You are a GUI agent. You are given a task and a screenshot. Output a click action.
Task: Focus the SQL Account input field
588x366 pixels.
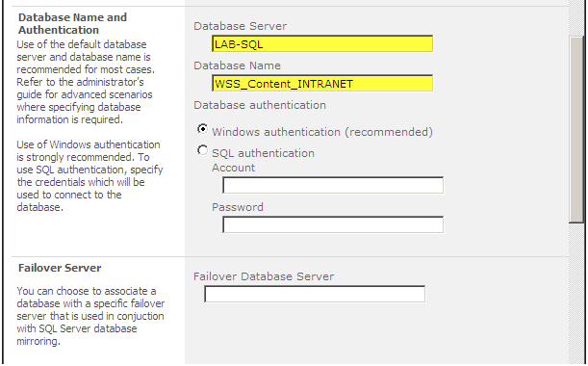tap(333, 186)
